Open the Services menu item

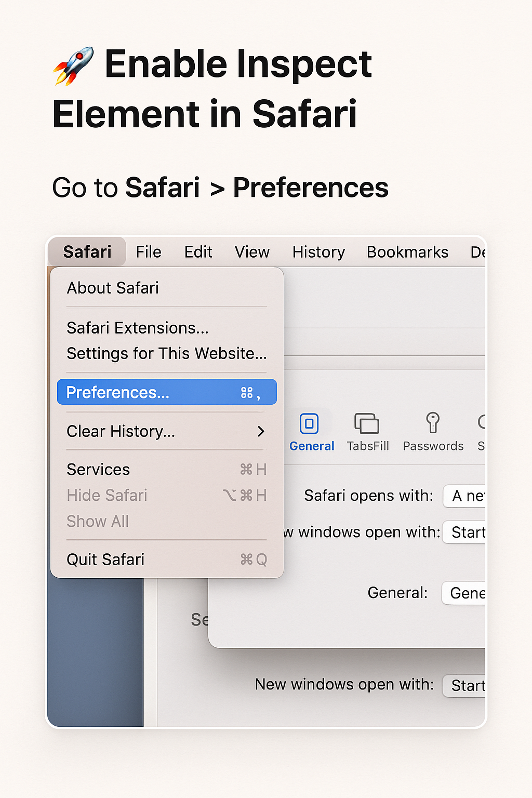pos(167,470)
